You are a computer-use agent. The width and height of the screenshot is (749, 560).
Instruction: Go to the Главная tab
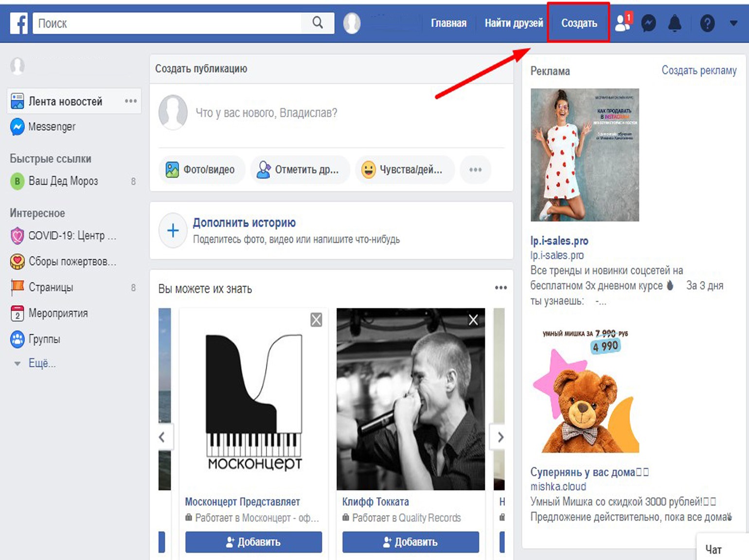point(448,23)
